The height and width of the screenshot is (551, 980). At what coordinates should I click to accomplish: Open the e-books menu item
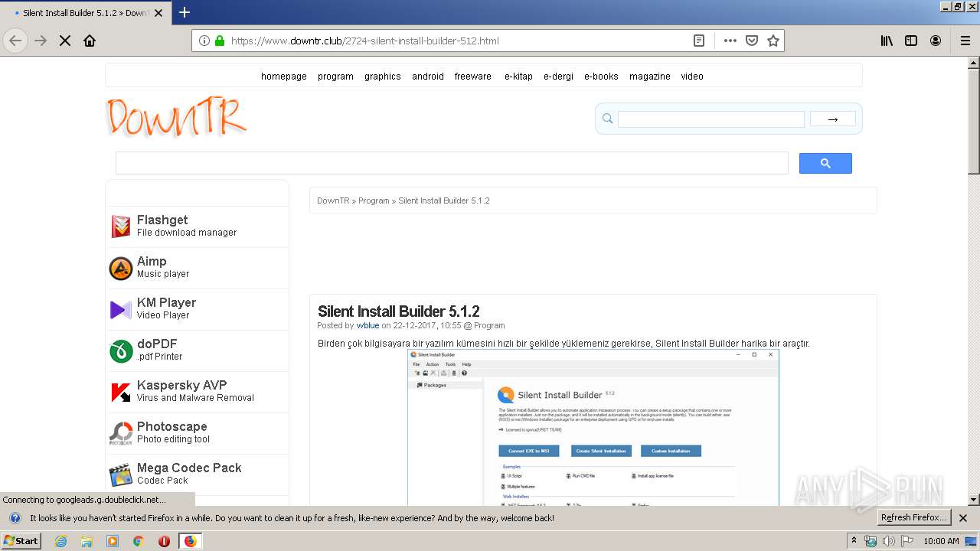point(601,76)
